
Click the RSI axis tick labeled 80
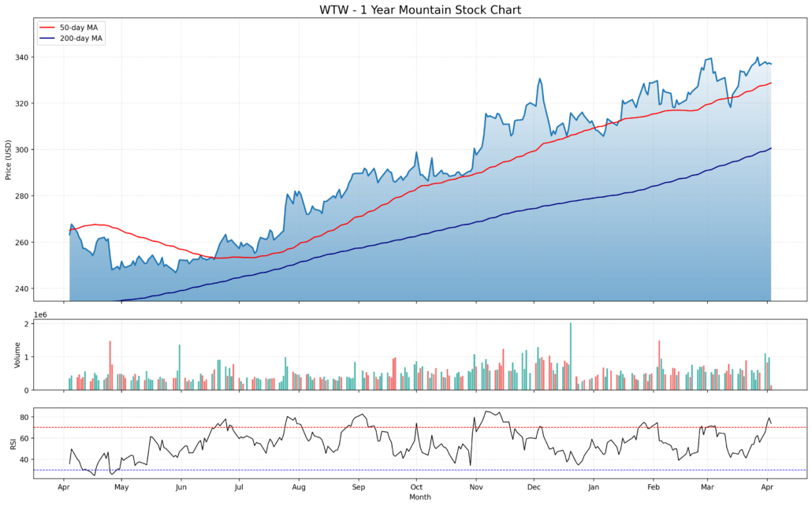point(25,418)
